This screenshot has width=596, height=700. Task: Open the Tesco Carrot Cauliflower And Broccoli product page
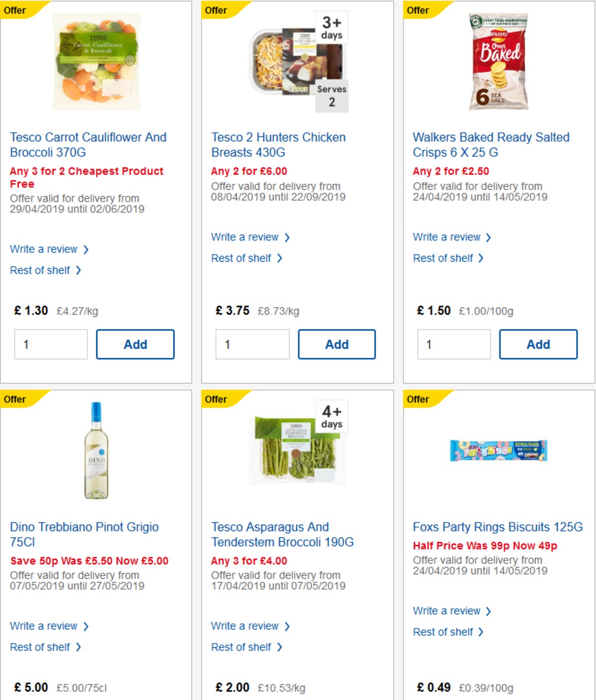click(88, 145)
